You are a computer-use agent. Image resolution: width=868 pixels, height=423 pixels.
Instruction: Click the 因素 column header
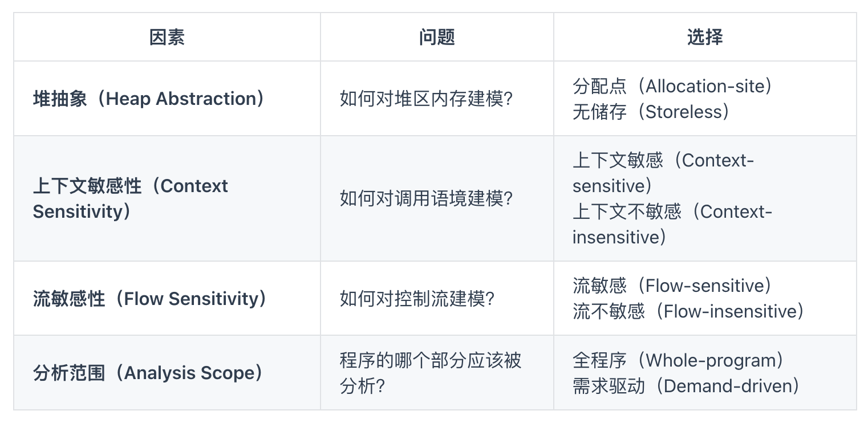[167, 38]
